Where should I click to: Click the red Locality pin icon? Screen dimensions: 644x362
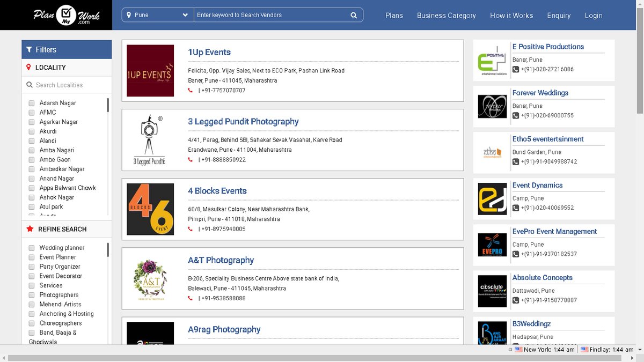[28, 67]
